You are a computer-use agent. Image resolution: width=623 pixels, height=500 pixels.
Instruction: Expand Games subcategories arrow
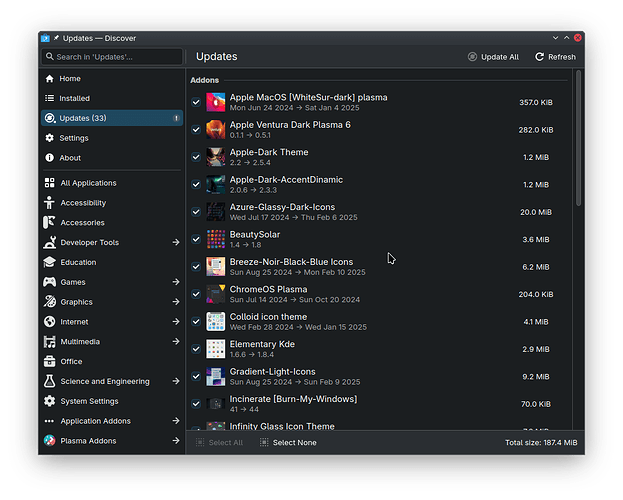coord(176,282)
